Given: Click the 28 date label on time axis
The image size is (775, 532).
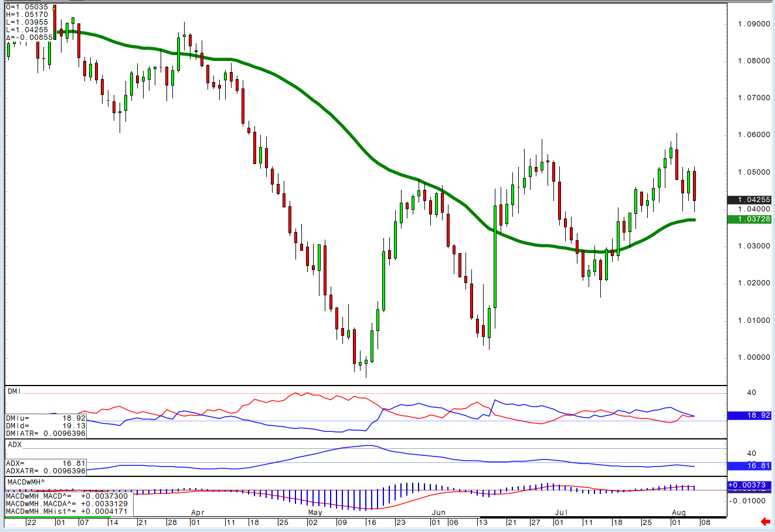Looking at the screenshot, I should (172, 521).
